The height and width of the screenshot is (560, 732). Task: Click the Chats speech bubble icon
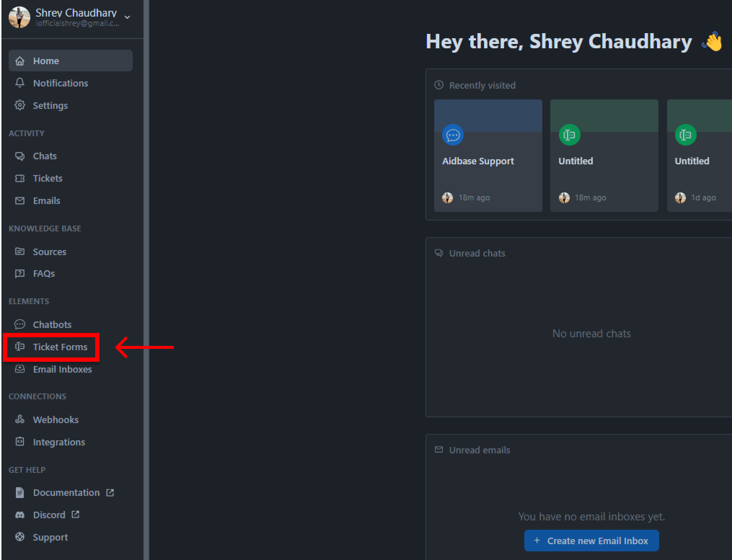tap(20, 156)
